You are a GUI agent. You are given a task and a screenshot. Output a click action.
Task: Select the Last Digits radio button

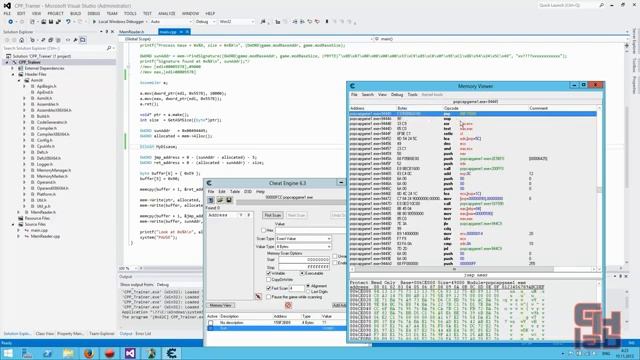tap(308, 291)
